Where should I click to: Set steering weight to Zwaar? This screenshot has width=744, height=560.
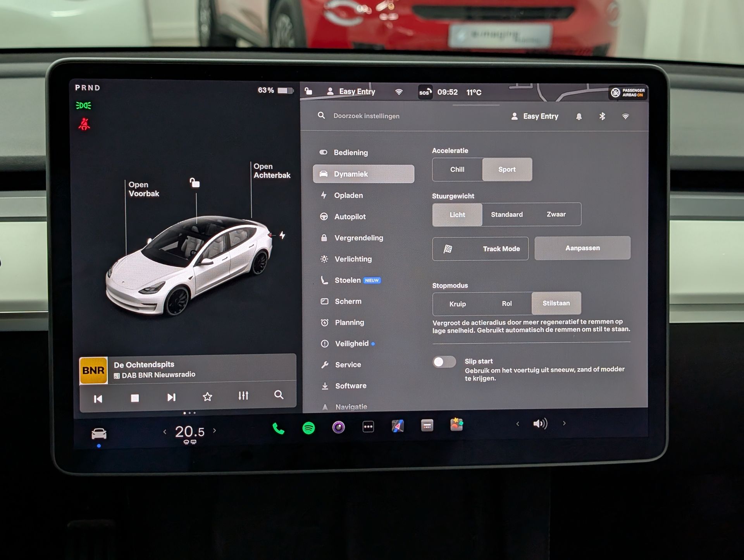(556, 215)
